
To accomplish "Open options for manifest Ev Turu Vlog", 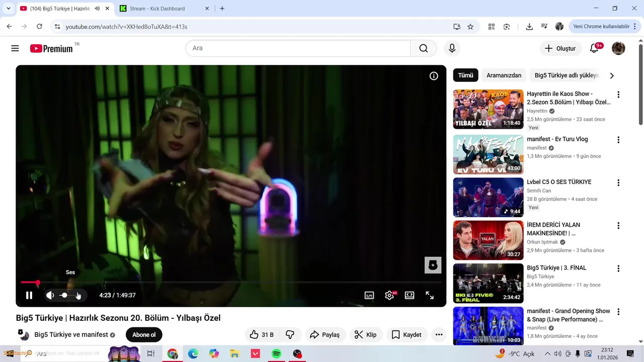I will click(618, 140).
